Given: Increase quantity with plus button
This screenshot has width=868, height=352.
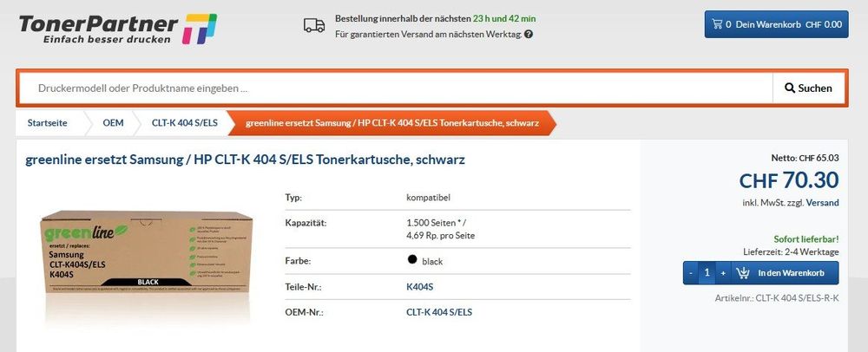Looking at the screenshot, I should [723, 273].
